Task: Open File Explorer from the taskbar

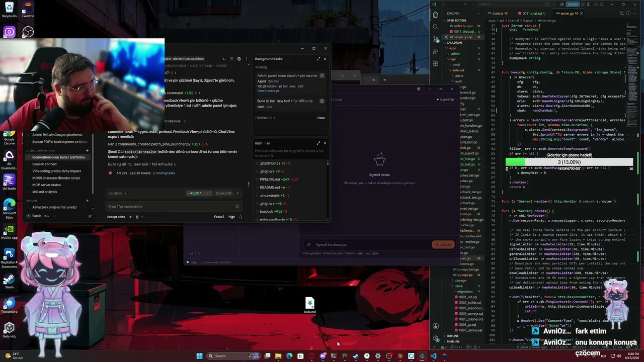Action: [x=278, y=356]
